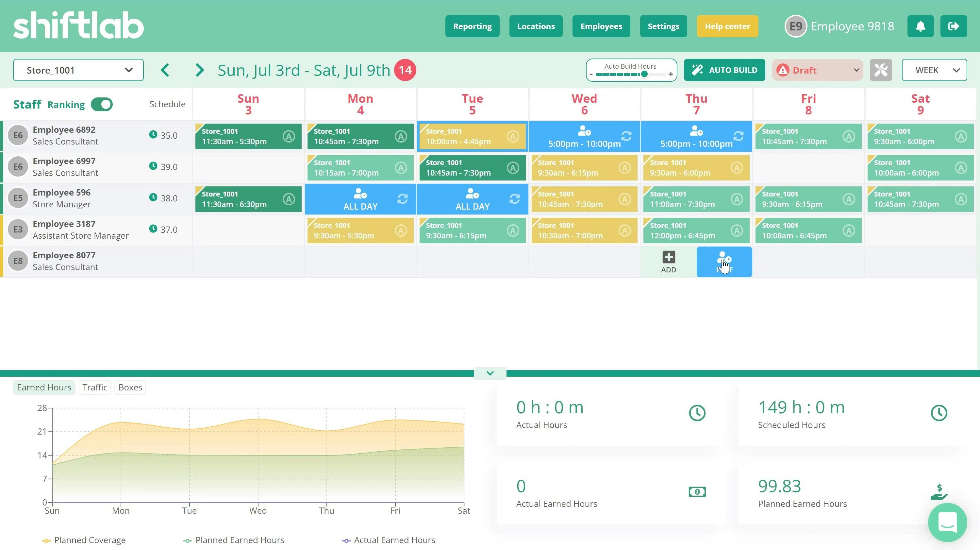Switch to the Traffic tab
980x550 pixels.
click(x=94, y=387)
